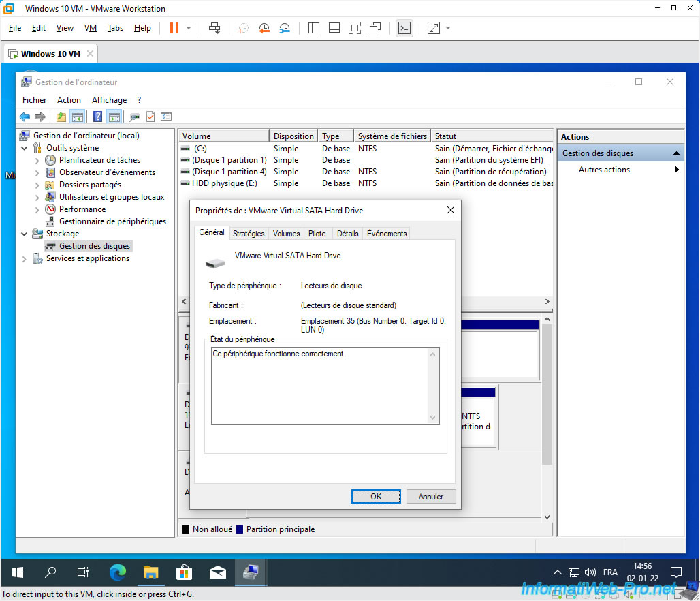Open the snapshot manager icon with wrench
This screenshot has height=601, width=700.
[285, 28]
